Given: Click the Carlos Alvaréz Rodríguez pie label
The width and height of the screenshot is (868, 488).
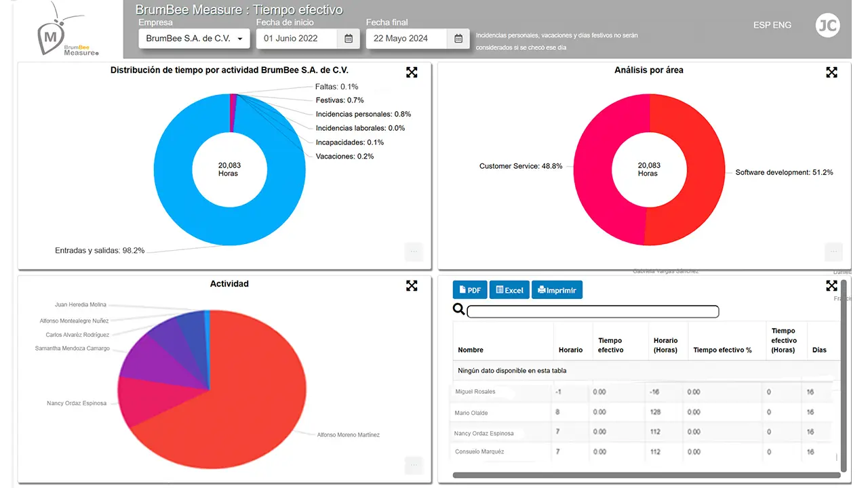Looking at the screenshot, I should (x=77, y=335).
